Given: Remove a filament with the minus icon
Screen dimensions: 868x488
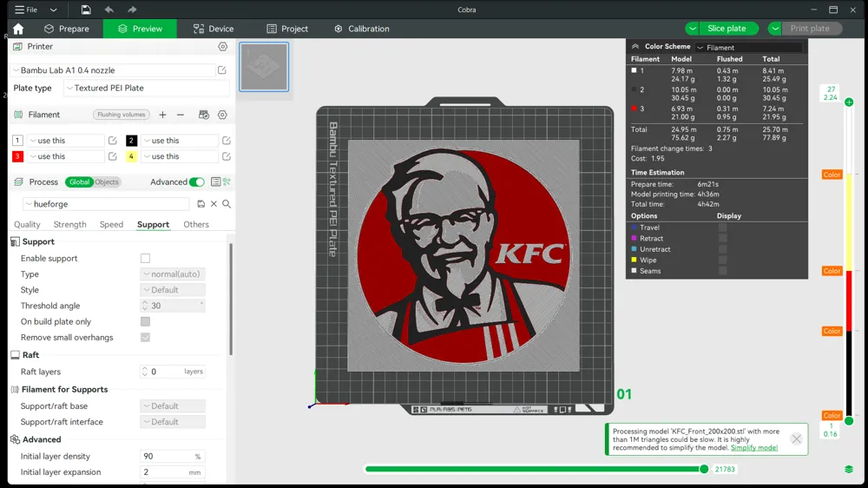Looking at the screenshot, I should (x=181, y=115).
